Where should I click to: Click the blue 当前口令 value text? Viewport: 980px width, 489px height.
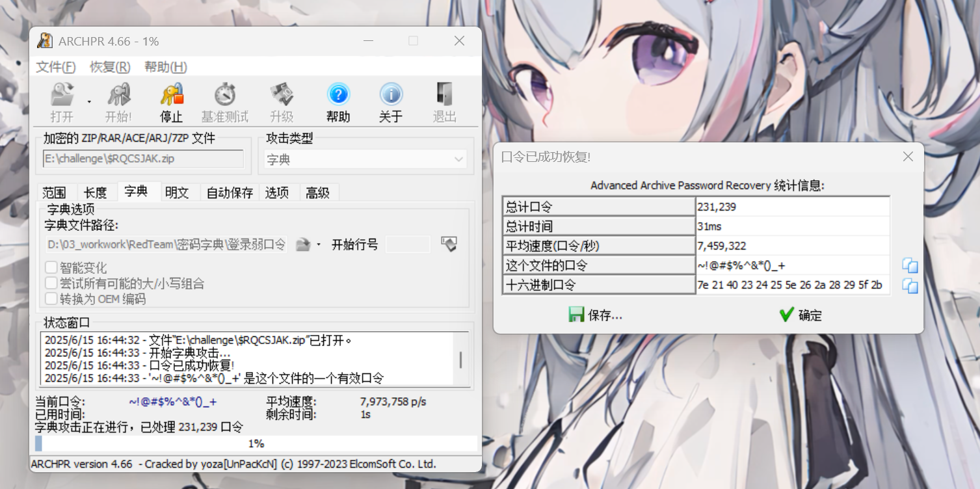pyautogui.click(x=173, y=402)
